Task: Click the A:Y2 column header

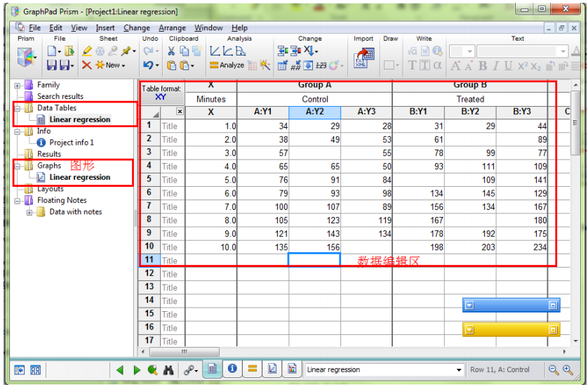Action: click(314, 112)
